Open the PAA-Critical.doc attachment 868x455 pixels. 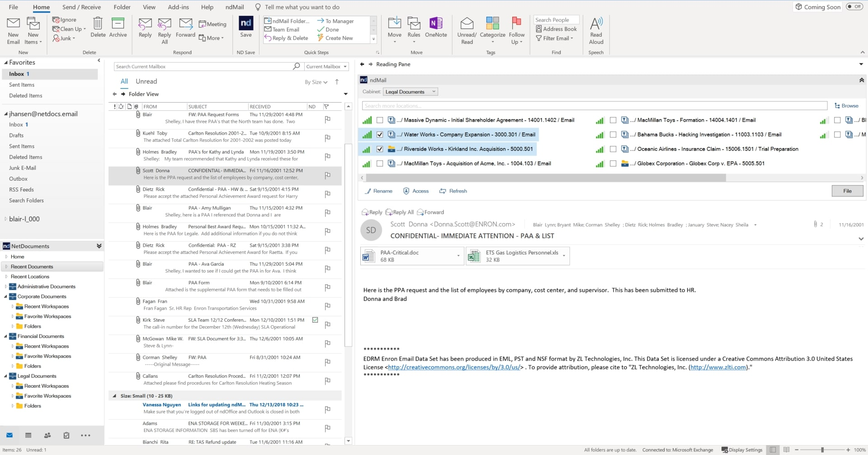(x=412, y=256)
